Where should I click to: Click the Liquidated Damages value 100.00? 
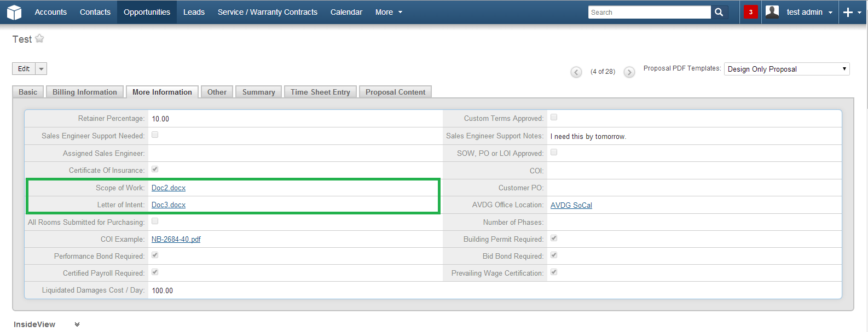[x=163, y=290]
